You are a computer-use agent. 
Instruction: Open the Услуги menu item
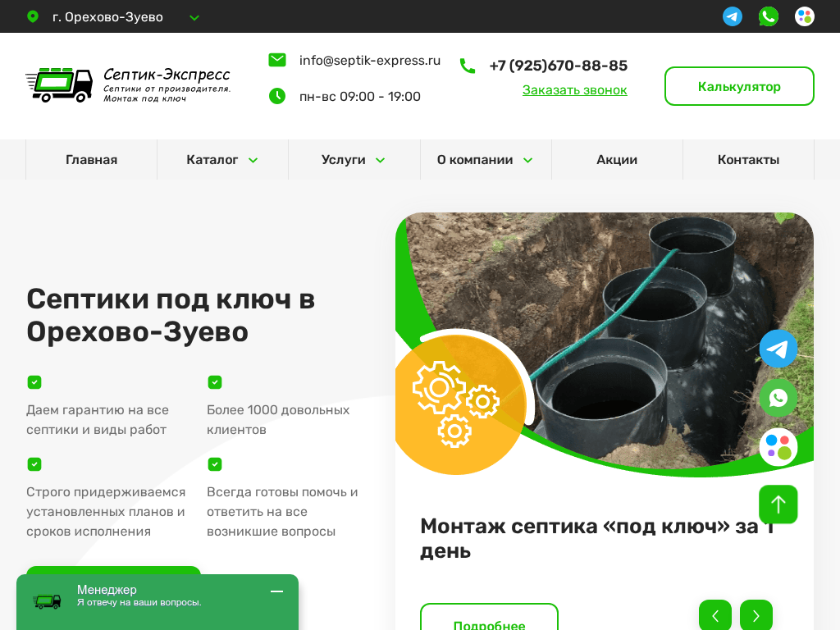click(344, 160)
